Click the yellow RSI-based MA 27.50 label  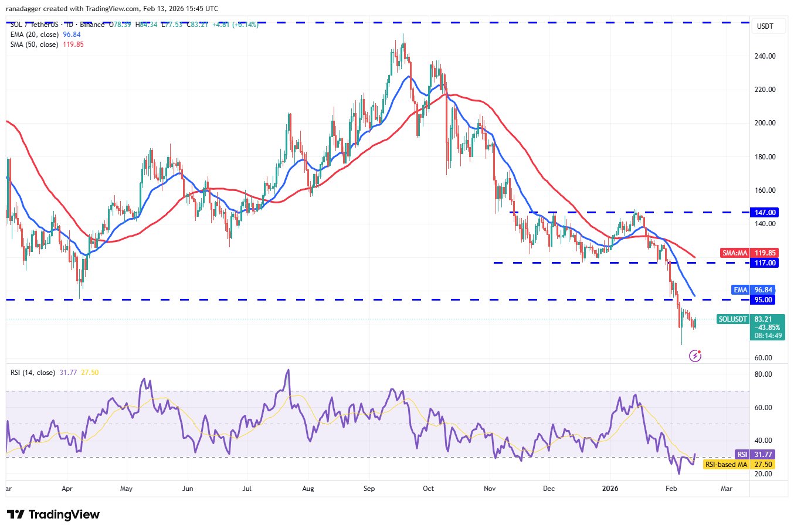tap(739, 465)
